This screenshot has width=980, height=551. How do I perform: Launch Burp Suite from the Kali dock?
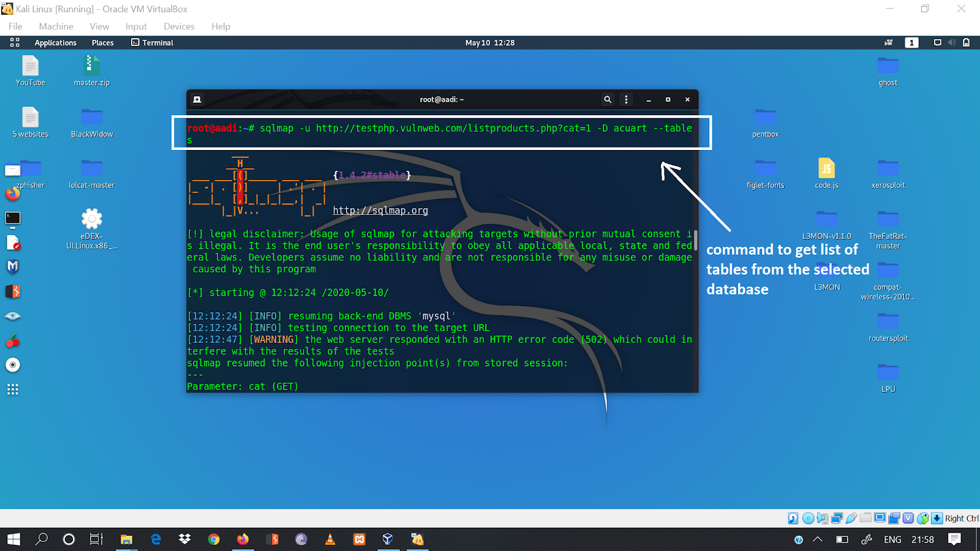(13, 291)
